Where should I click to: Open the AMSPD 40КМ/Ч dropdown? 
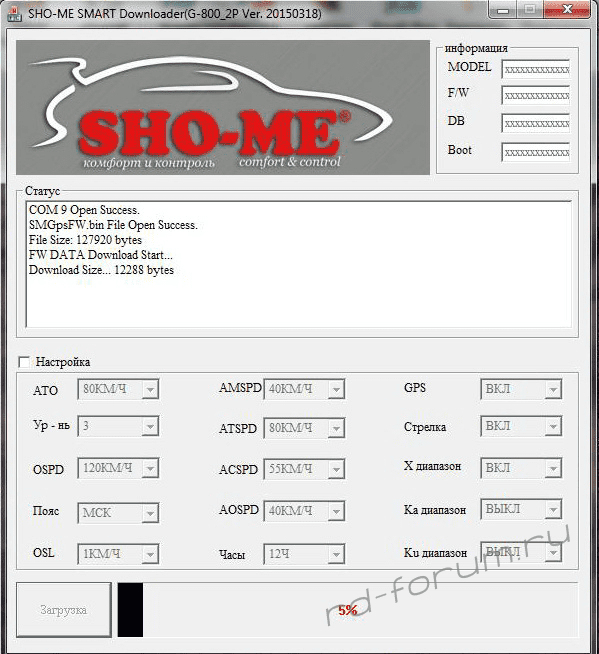tap(304, 389)
